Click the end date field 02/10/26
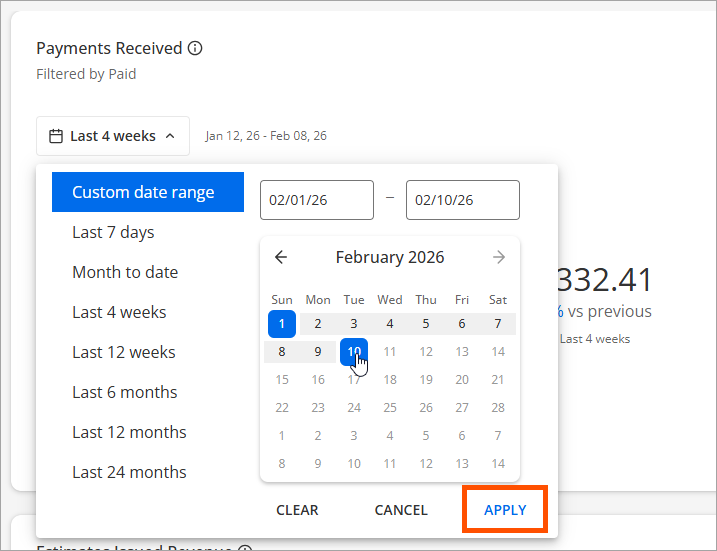Image resolution: width=717 pixels, height=551 pixels. [x=462, y=200]
